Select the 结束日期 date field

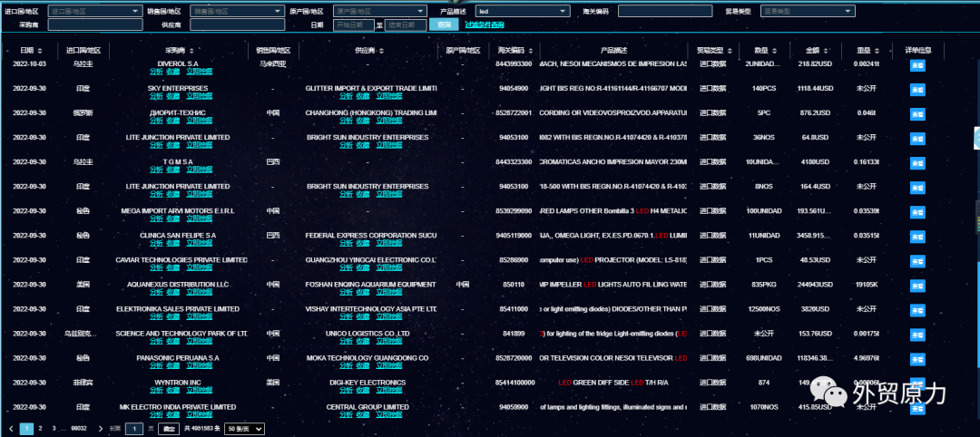pos(405,25)
